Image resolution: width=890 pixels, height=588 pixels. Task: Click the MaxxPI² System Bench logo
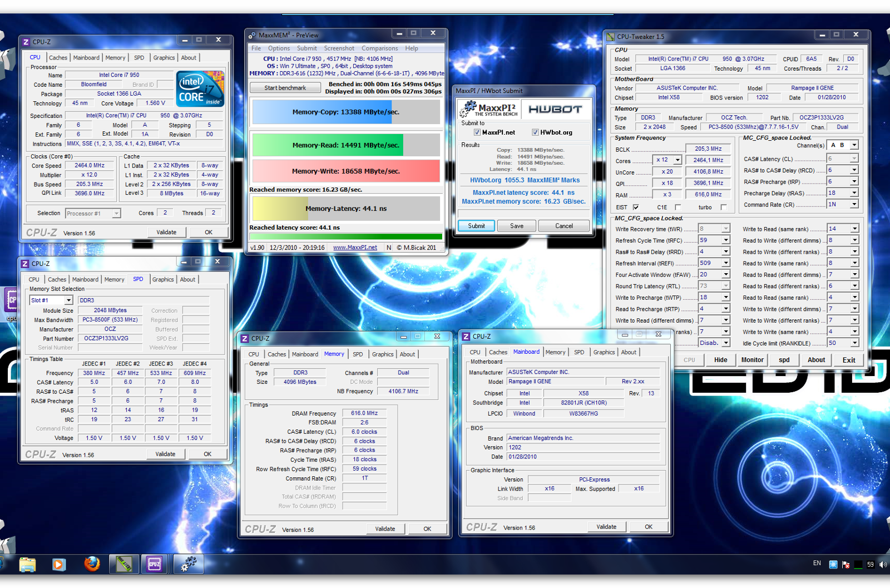click(489, 108)
